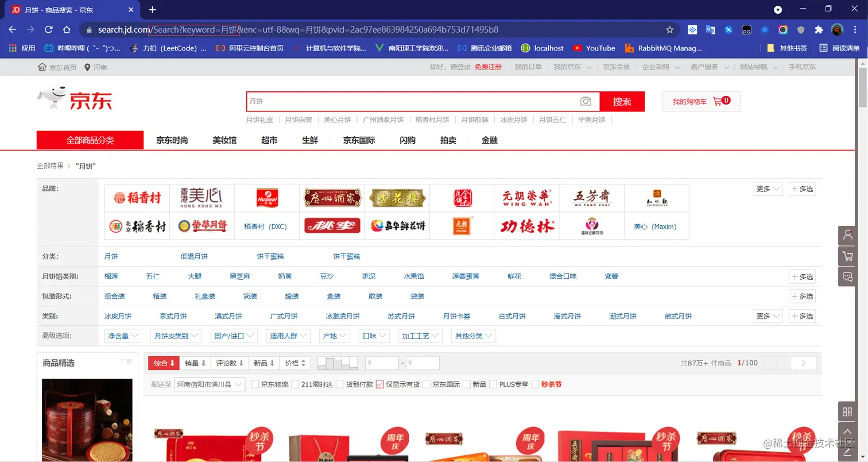Image resolution: width=868 pixels, height=462 pixels.
Task: Sort results by 销量
Action: 195,363
